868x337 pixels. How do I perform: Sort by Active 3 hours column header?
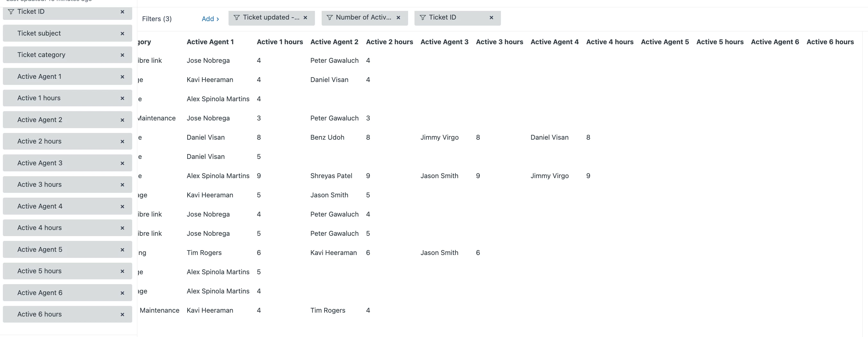pos(499,42)
